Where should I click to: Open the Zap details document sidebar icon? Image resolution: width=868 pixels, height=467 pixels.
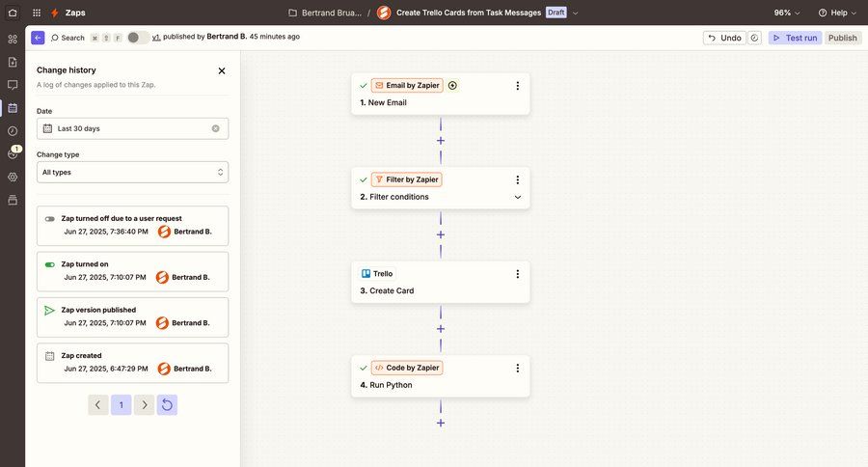[13, 62]
